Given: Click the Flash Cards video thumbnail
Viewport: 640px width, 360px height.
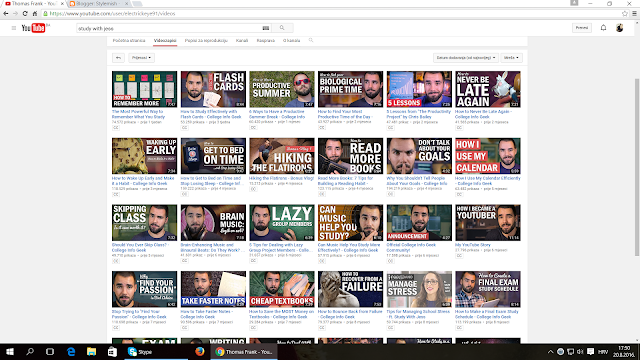Looking at the screenshot, I should [213, 89].
